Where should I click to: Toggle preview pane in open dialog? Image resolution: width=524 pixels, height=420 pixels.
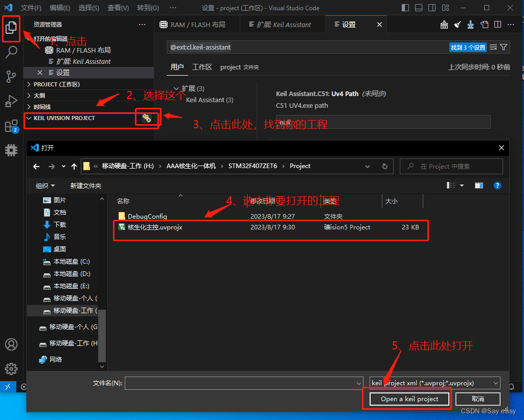[x=479, y=185]
